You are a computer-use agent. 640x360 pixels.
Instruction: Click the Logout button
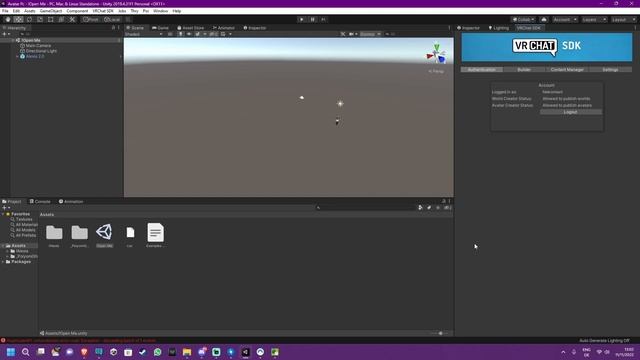coord(571,112)
